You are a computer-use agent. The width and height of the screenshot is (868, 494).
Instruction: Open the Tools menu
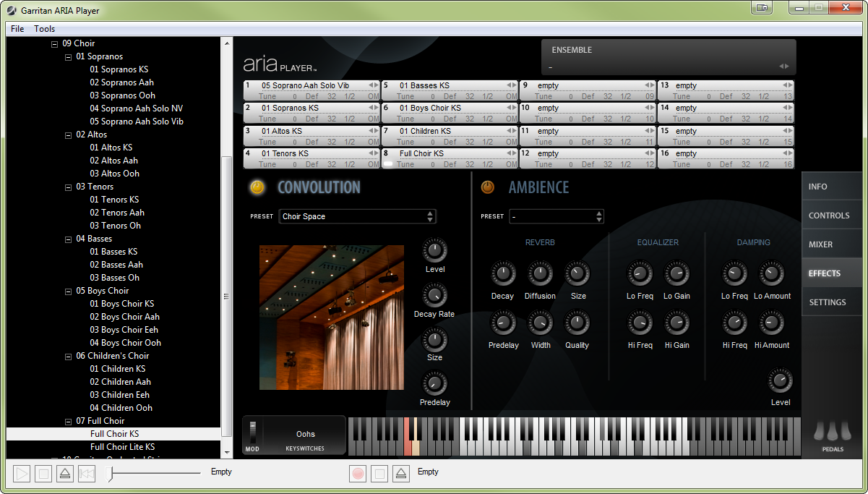45,29
